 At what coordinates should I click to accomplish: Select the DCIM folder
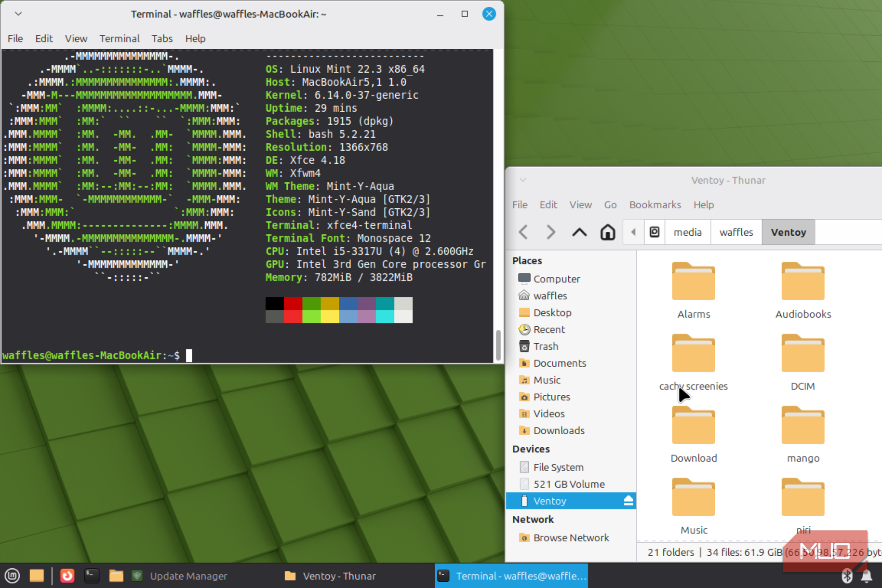[x=803, y=362]
